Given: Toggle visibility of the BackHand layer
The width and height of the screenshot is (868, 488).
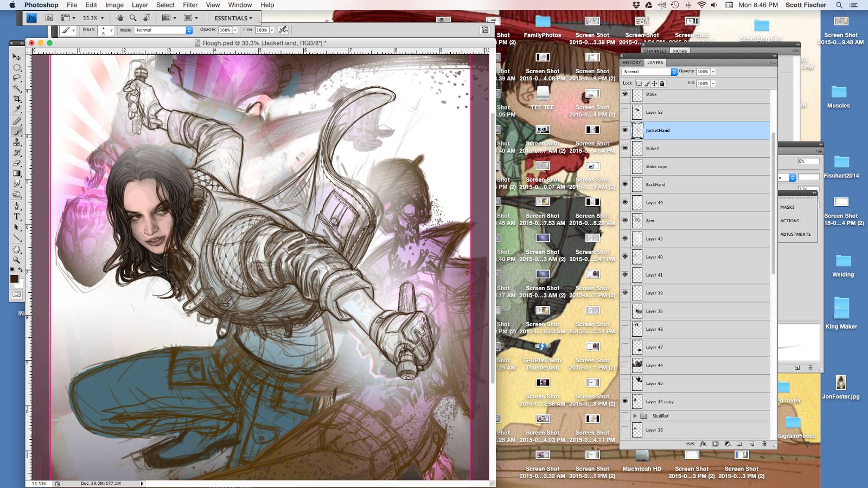Looking at the screenshot, I should 625,184.
